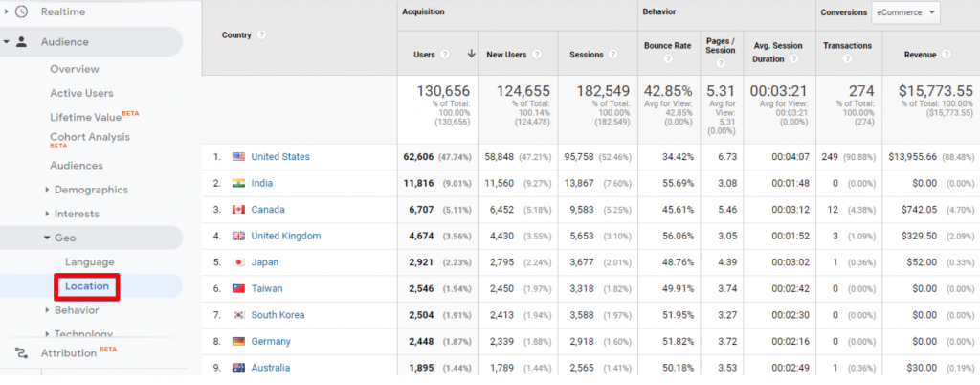Click total users value 130,656
Viewport: 980px width, 385px height.
[x=443, y=91]
